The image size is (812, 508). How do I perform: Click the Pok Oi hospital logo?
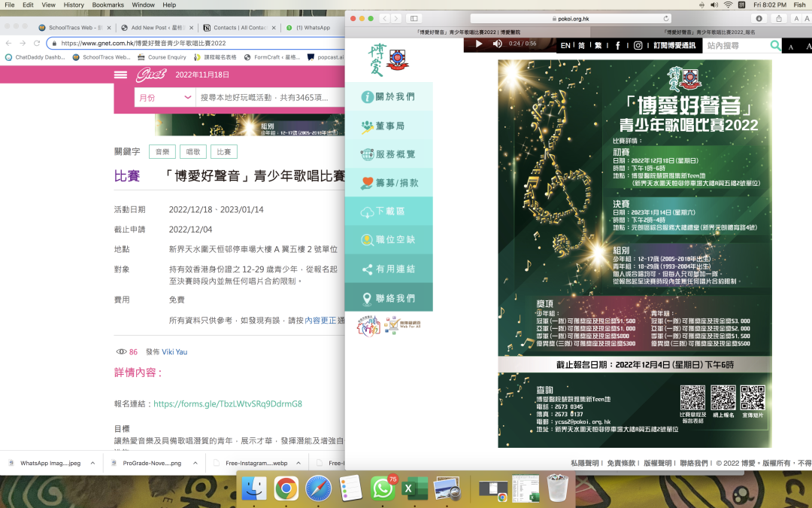coord(389,60)
